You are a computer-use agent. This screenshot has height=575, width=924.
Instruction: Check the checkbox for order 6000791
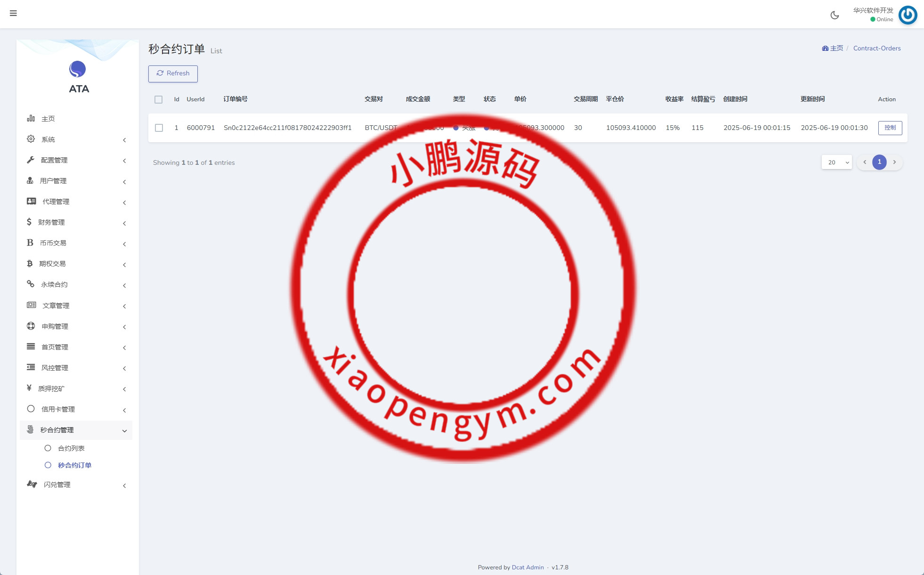click(158, 128)
